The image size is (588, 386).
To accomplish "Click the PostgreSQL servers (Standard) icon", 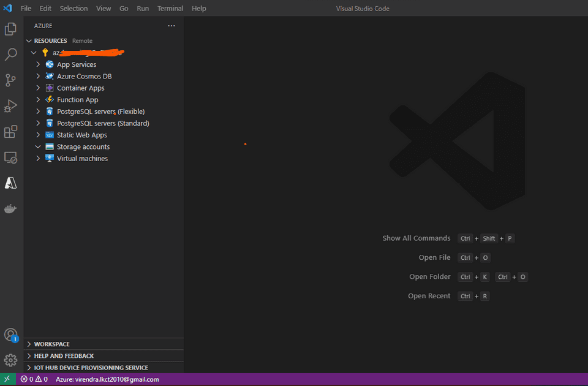I will coord(50,123).
